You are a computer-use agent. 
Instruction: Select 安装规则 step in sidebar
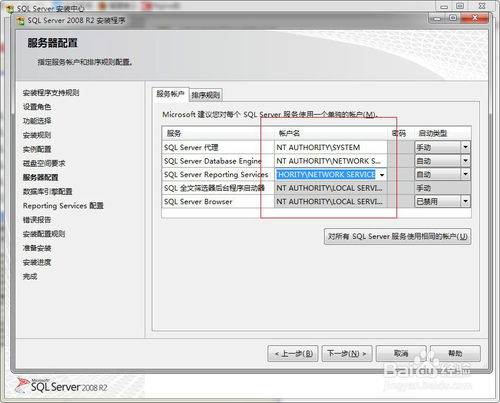tap(37, 135)
